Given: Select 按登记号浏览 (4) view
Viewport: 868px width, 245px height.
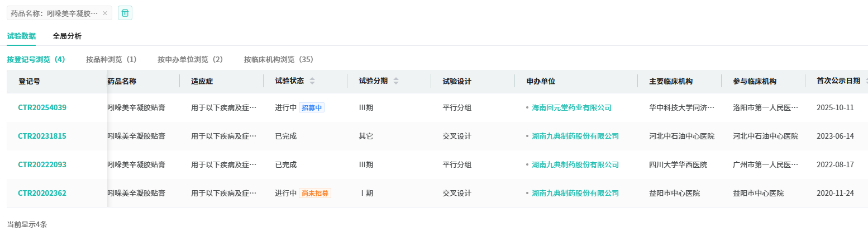Looking at the screenshot, I should pyautogui.click(x=36, y=59).
